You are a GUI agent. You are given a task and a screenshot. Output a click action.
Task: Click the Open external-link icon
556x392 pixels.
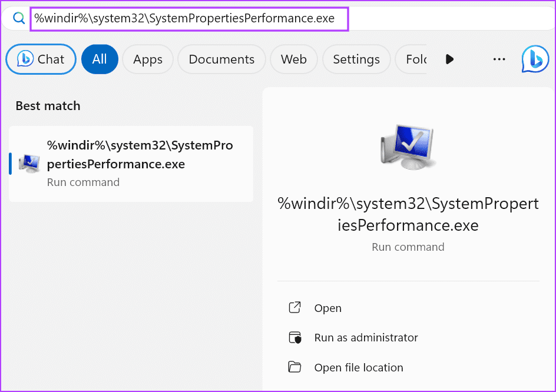pyautogui.click(x=294, y=308)
